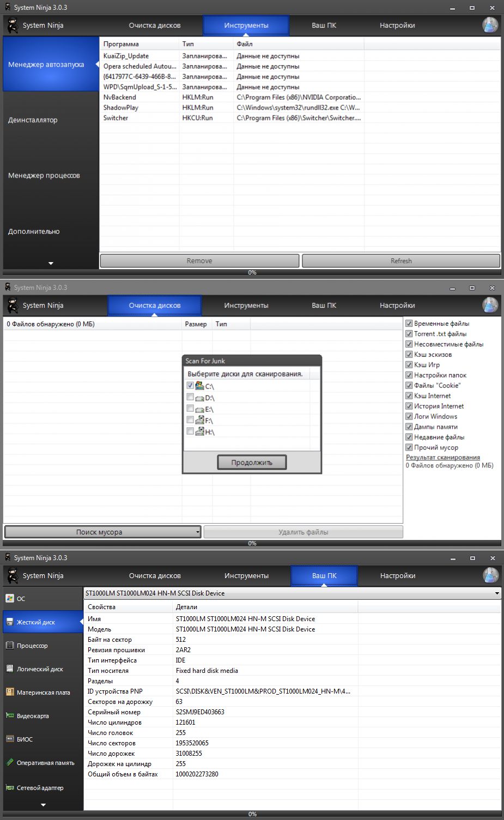504x820 pixels.
Task: Switch to Менеджер процессов section
Action: click(44, 175)
